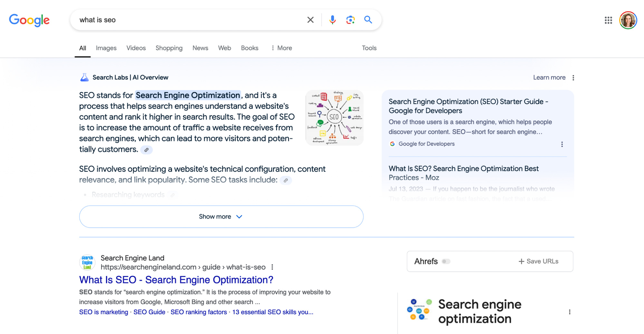644x334 pixels.
Task: Click the SEO diagram thumbnail image
Action: click(x=334, y=118)
